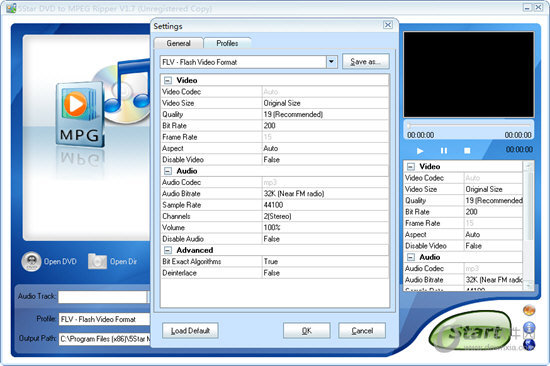Collapse the Audio section in Settings
550x366 pixels.
[168, 171]
